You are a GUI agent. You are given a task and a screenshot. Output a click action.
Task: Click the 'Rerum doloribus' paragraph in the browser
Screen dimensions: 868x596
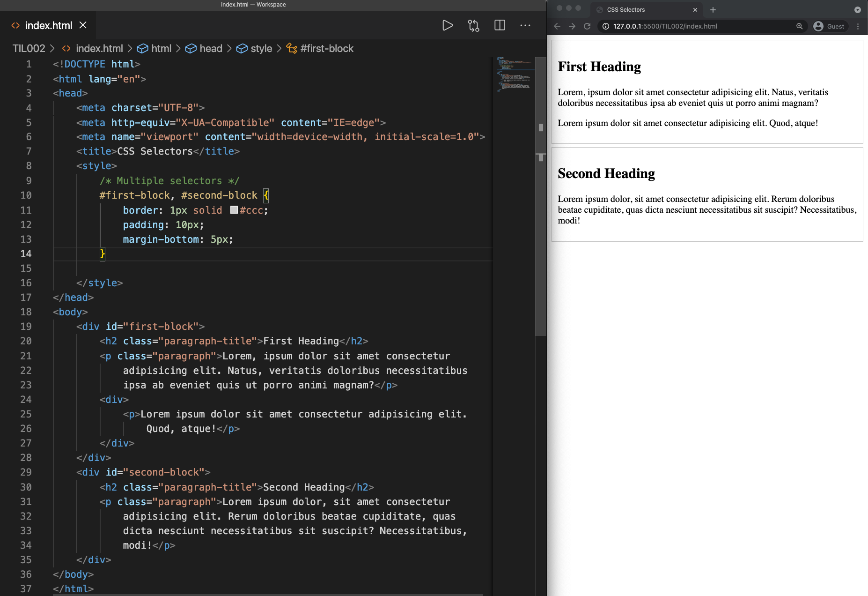pos(707,209)
